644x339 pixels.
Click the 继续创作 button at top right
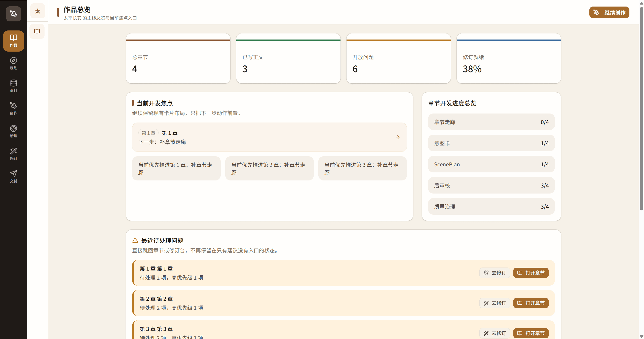[x=609, y=12]
